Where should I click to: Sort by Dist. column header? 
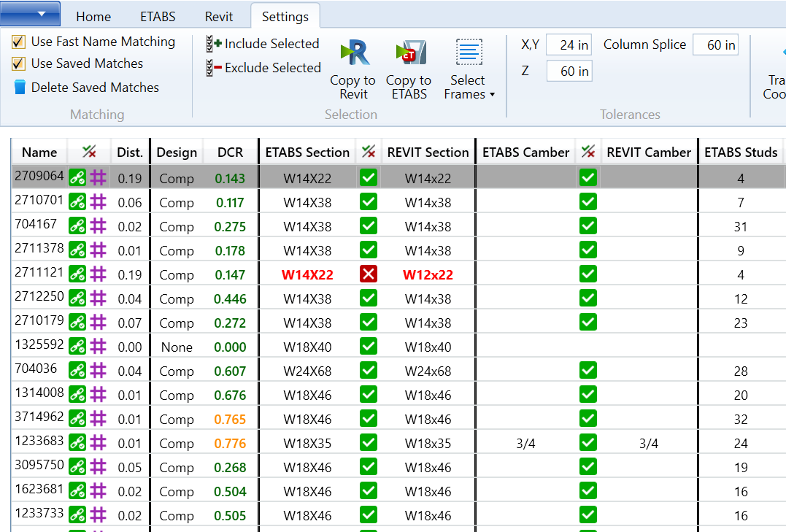tap(130, 153)
